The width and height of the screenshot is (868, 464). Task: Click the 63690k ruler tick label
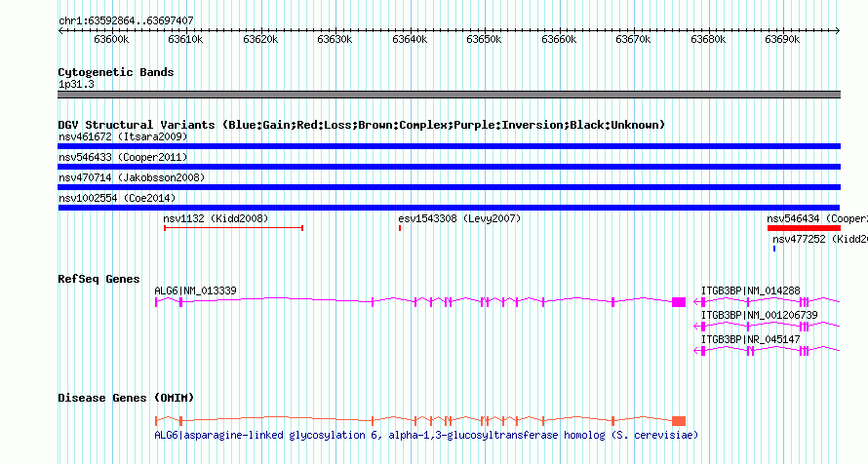pyautogui.click(x=782, y=39)
